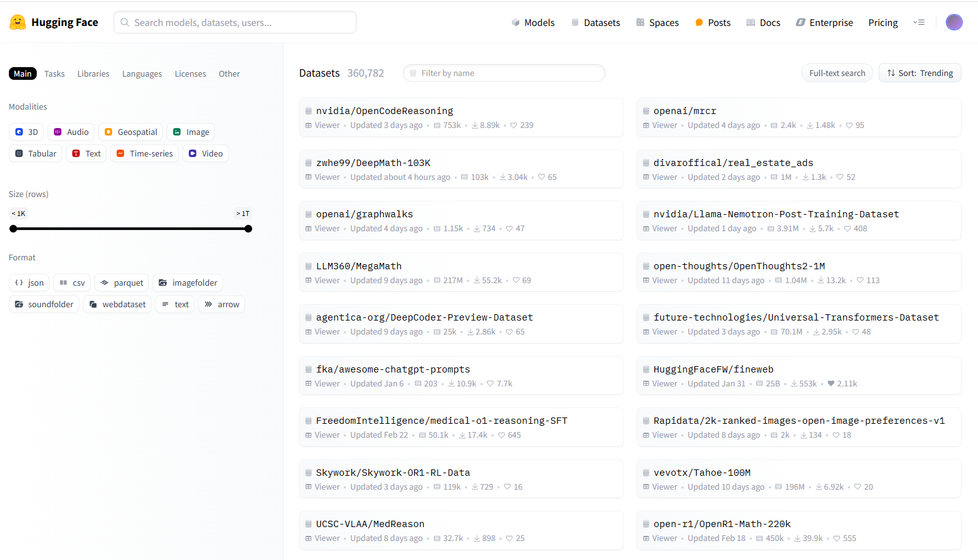Toggle the Image modality filter

pyautogui.click(x=191, y=132)
